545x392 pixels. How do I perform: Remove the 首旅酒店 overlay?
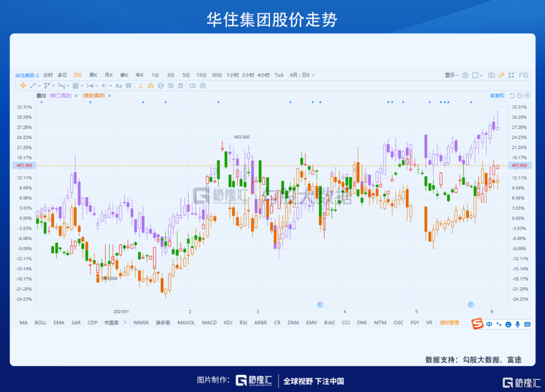[x=110, y=95]
